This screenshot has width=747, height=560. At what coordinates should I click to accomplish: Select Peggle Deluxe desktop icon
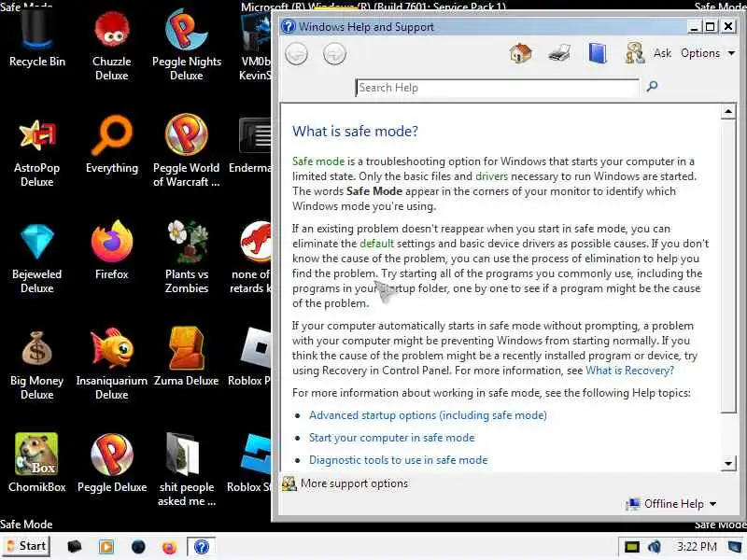click(112, 464)
